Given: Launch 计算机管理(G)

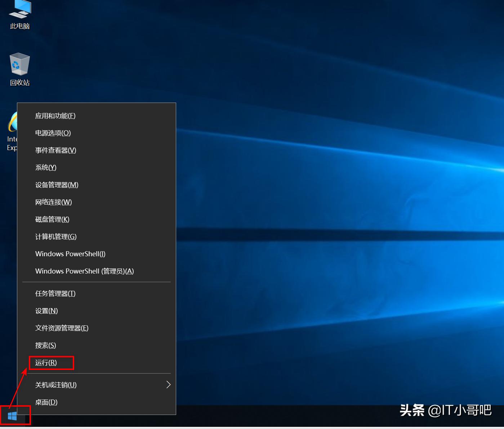Looking at the screenshot, I should click(x=55, y=236).
